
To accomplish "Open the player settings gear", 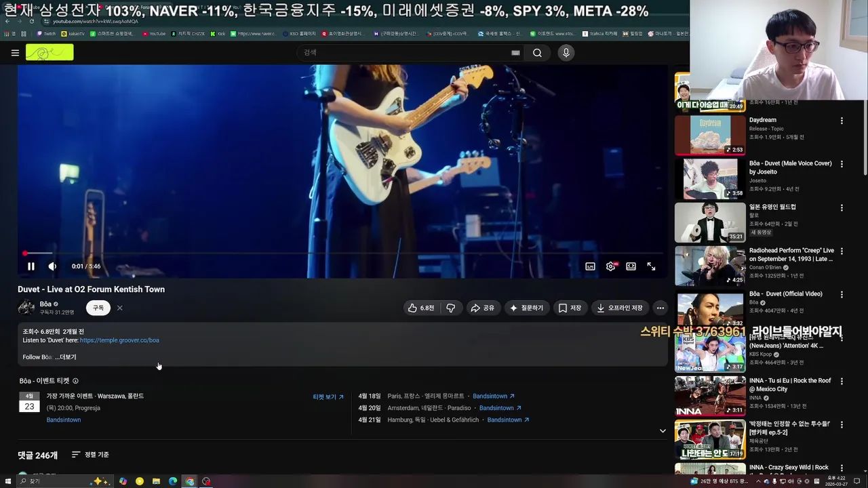I will point(610,266).
